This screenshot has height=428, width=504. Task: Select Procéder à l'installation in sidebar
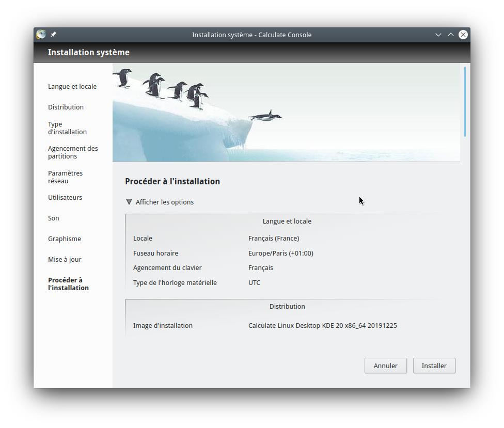point(68,284)
